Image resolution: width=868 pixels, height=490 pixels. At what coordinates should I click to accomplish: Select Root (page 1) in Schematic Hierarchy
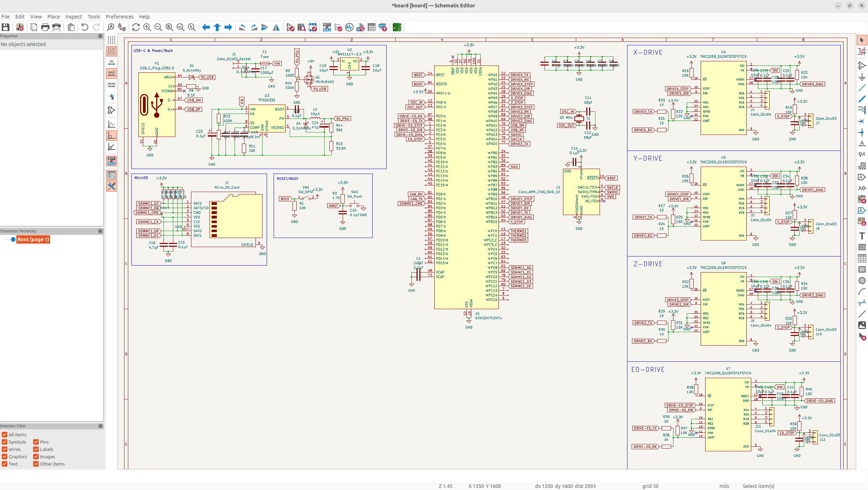[33, 239]
